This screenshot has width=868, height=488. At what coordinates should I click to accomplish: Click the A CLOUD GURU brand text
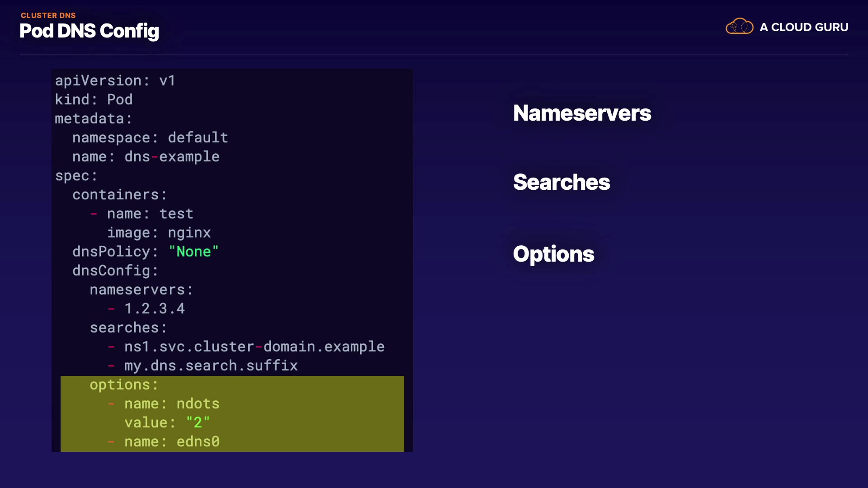(804, 28)
